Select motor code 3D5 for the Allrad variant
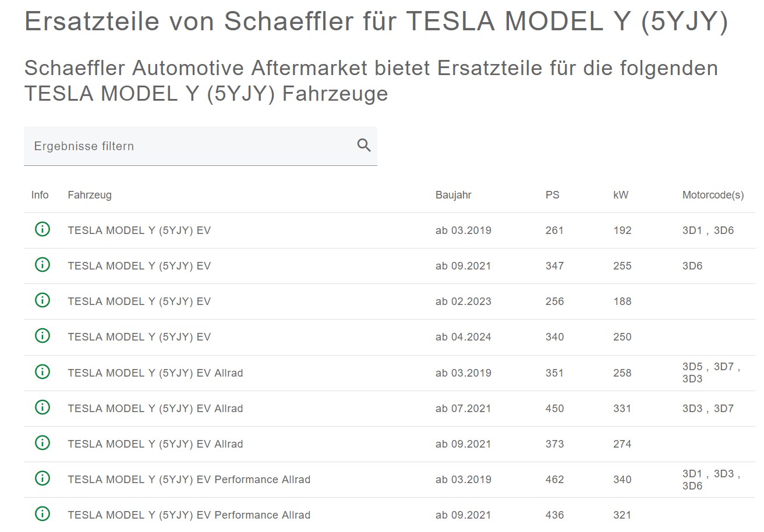 [x=691, y=367]
